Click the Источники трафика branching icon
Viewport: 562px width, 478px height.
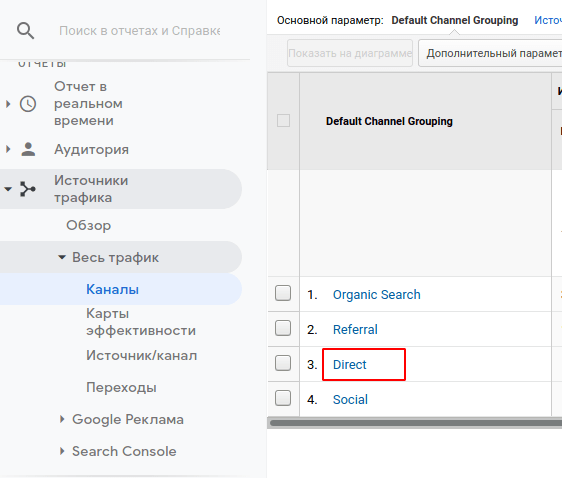click(28, 189)
